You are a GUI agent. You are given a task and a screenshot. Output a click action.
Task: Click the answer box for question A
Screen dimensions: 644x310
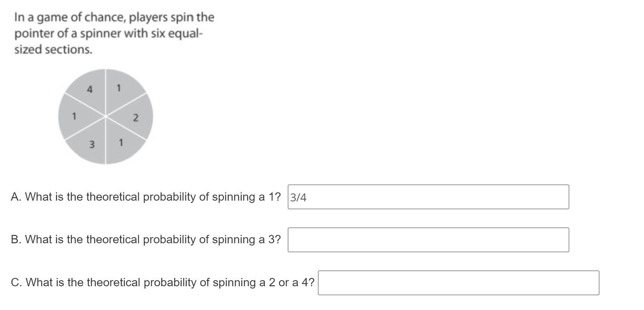point(428,197)
